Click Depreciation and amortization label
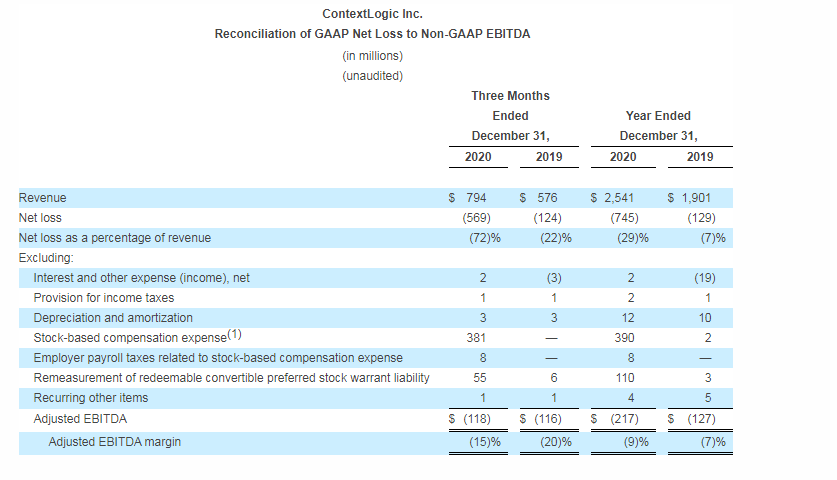The height and width of the screenshot is (480, 837). tap(113, 318)
